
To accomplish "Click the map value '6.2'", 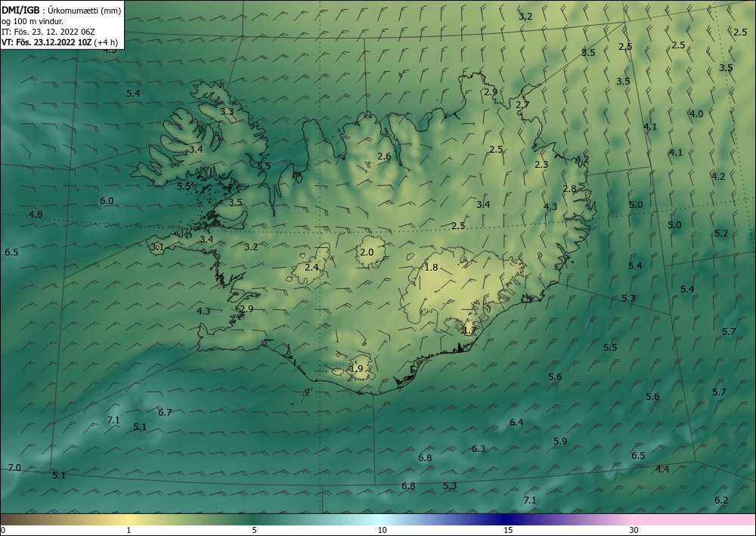I will (x=721, y=500).
